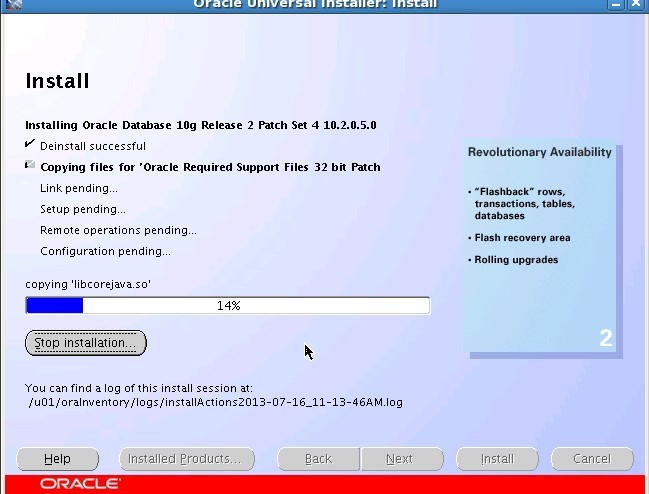
Task: Select the 'Remote operations pending...' line
Action: [118, 230]
